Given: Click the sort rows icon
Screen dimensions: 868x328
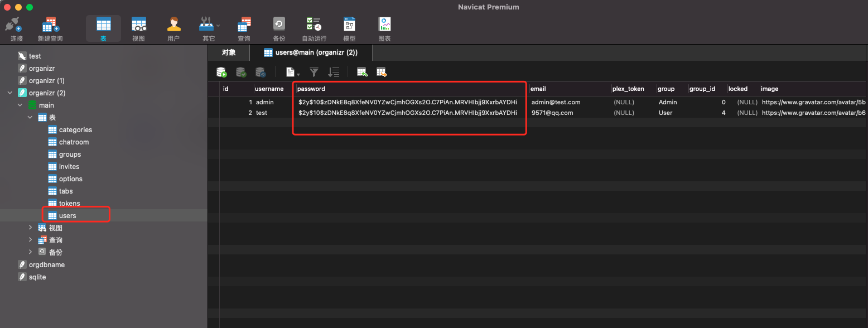Looking at the screenshot, I should pyautogui.click(x=334, y=72).
